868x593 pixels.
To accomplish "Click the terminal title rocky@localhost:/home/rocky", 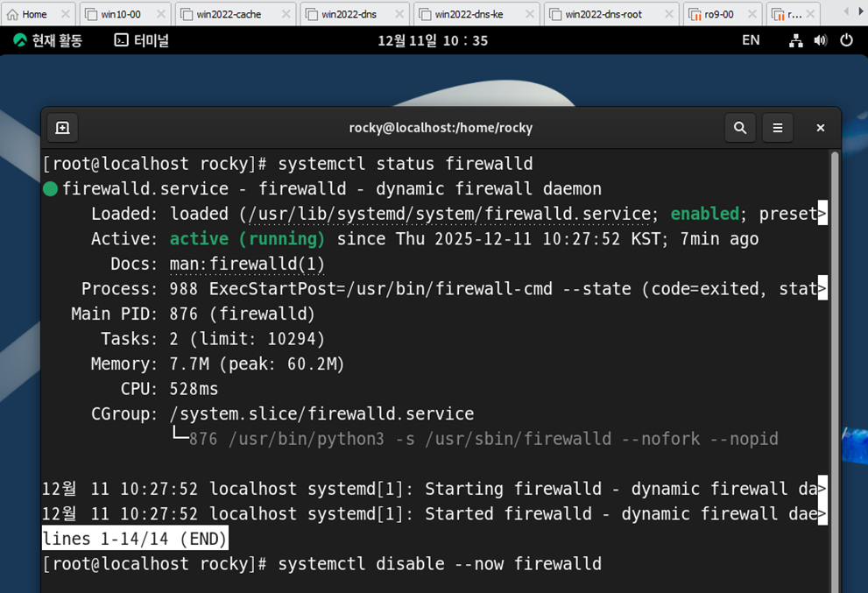I will [x=441, y=128].
